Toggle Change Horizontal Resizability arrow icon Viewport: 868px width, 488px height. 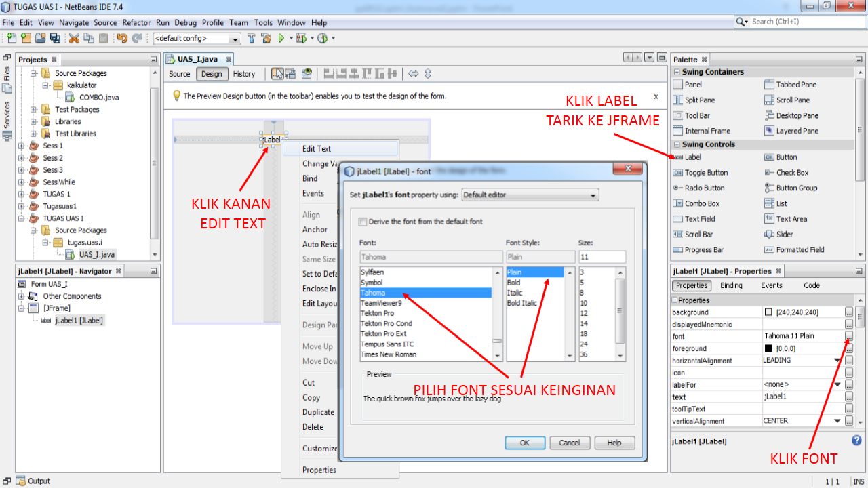point(412,73)
